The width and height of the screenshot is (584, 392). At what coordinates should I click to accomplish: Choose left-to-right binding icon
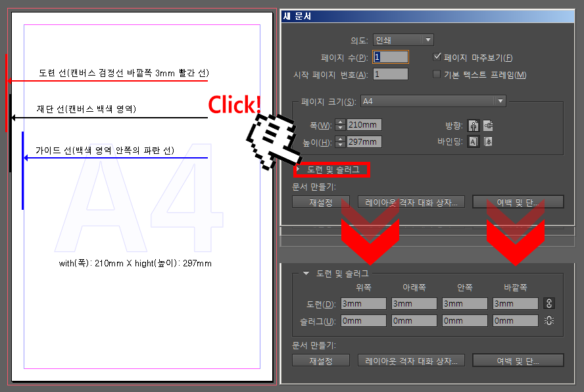pyautogui.click(x=473, y=141)
